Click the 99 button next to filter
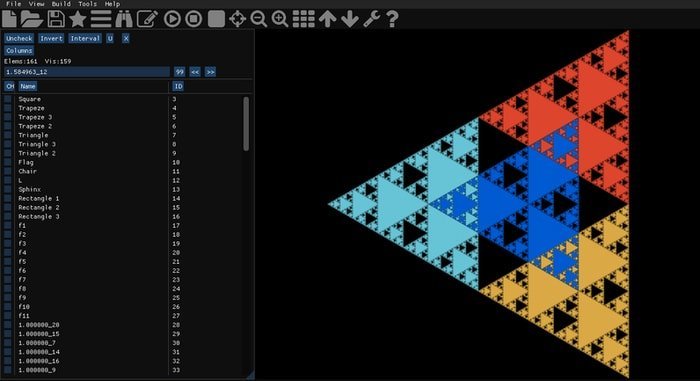The image size is (700, 381). tap(179, 72)
